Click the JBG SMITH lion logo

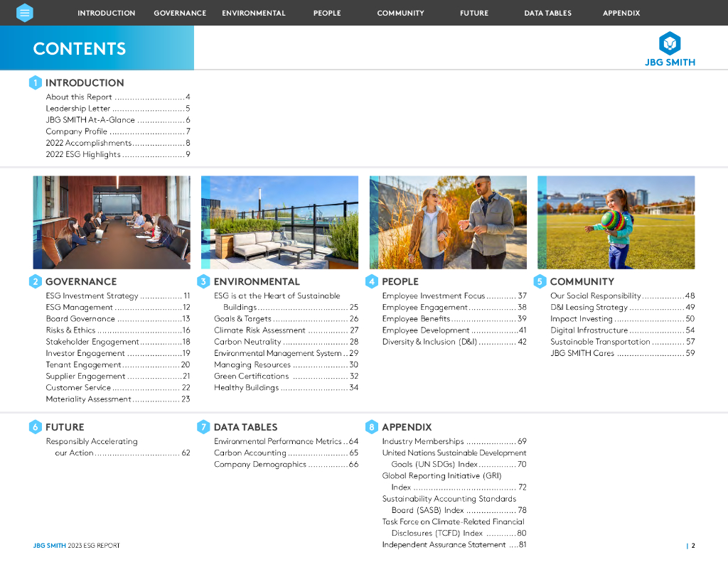670,49
